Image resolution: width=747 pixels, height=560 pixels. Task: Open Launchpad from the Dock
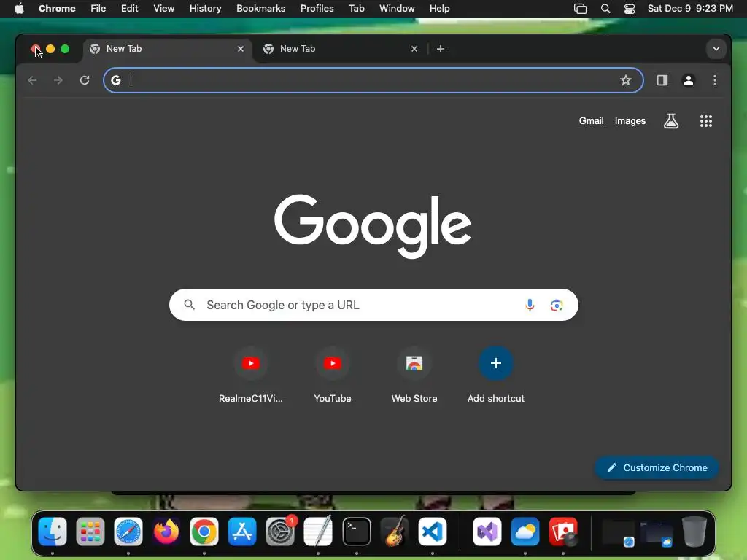click(x=90, y=532)
